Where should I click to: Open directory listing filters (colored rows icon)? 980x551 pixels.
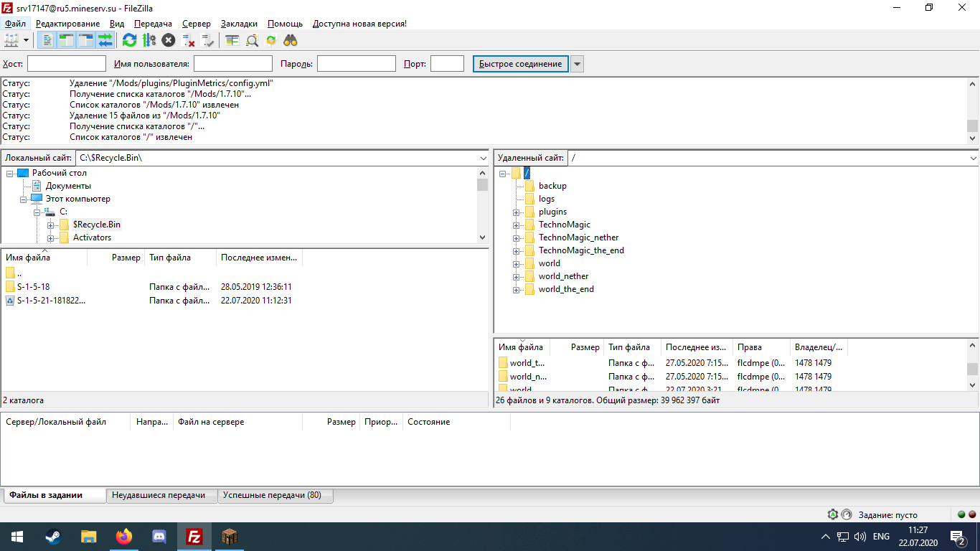(x=232, y=40)
